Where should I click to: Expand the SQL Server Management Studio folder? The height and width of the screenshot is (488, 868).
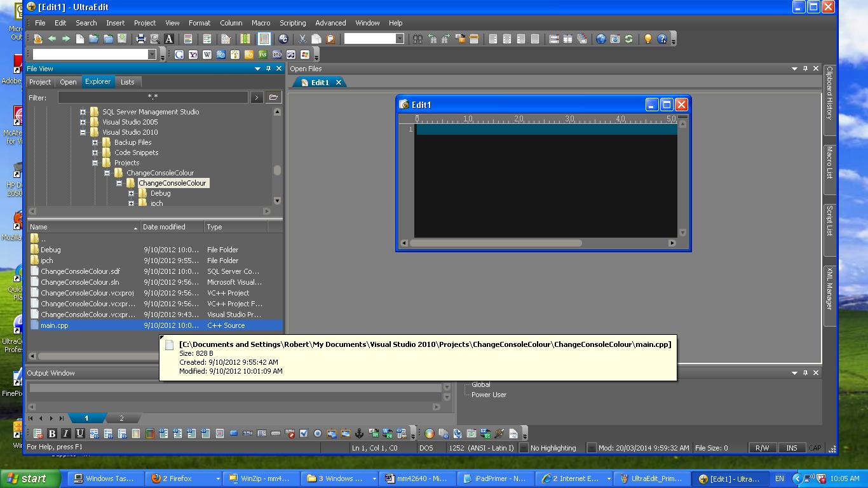point(83,112)
